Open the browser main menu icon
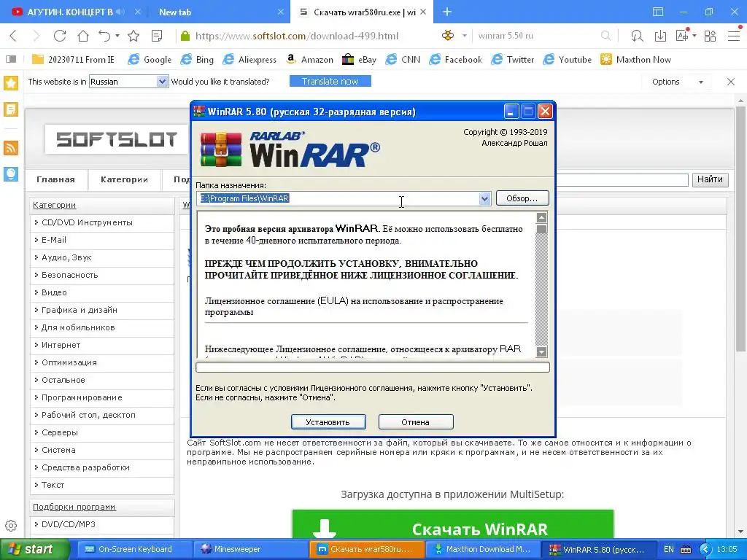This screenshot has width=747, height=560. click(734, 36)
